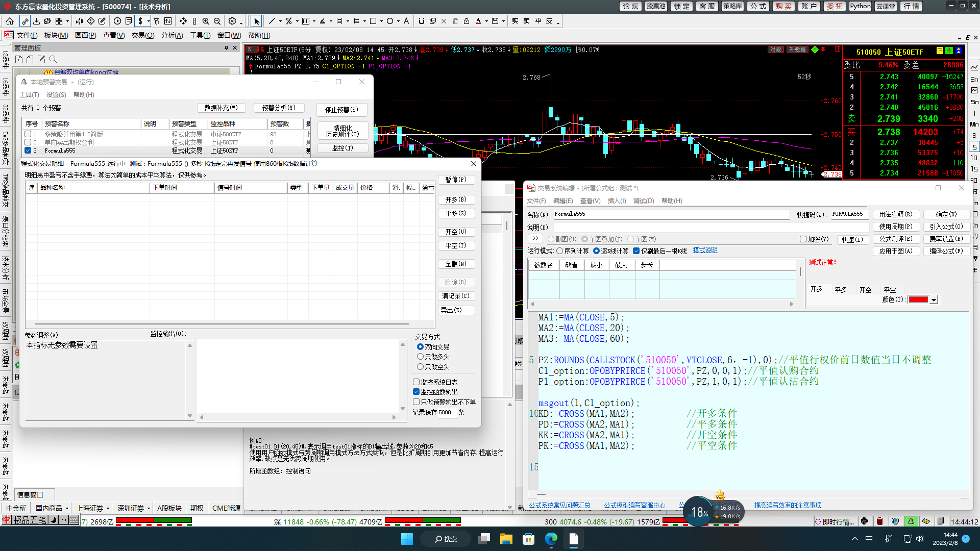Screen dimensions: 980x551
Task: Select the rectangle drawing tool
Action: point(373,21)
